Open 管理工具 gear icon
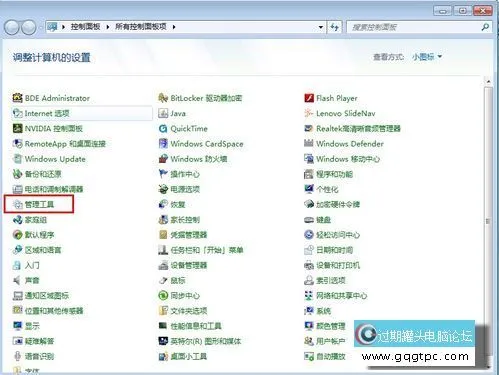Image resolution: width=499 pixels, height=375 pixels. [x=17, y=204]
